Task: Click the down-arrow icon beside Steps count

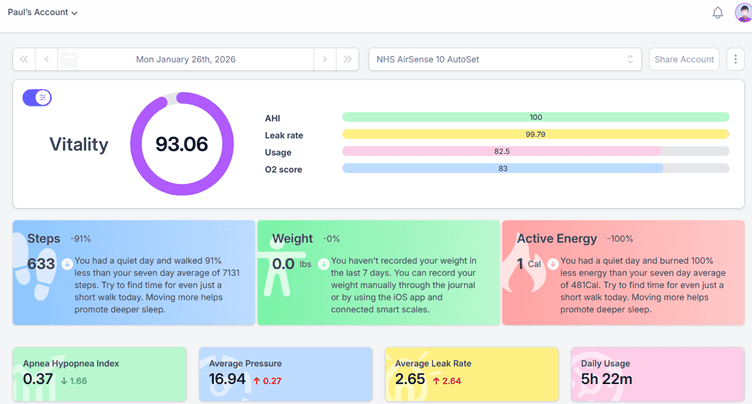Action: point(67,265)
